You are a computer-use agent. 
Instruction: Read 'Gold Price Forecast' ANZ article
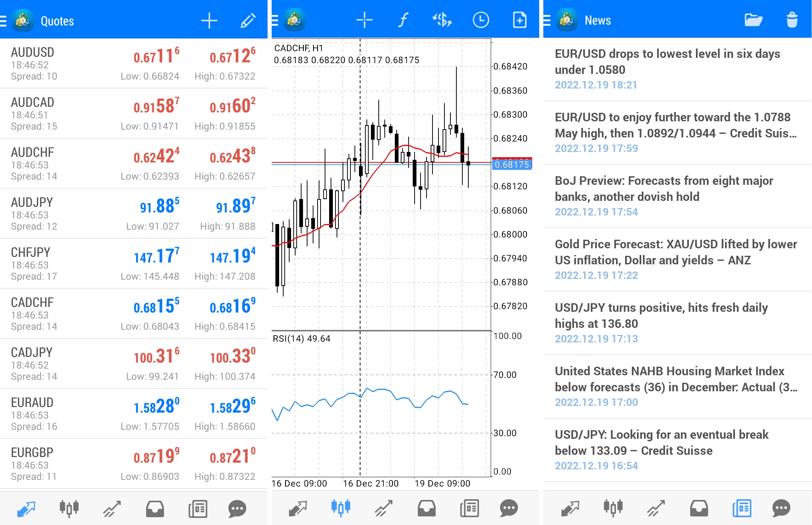click(x=677, y=260)
